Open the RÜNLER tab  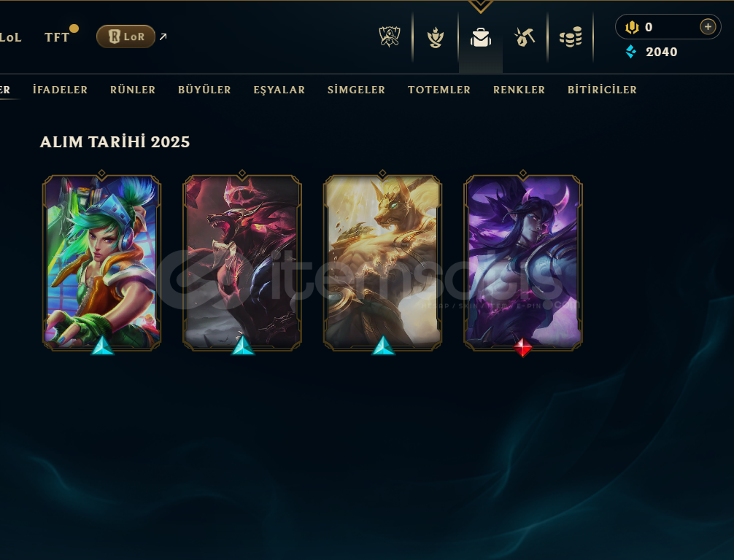(x=133, y=90)
